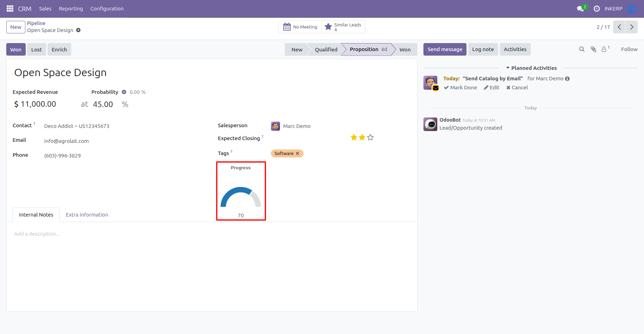The image size is (644, 334).
Task: Set priority with the third star
Action: pos(370,137)
